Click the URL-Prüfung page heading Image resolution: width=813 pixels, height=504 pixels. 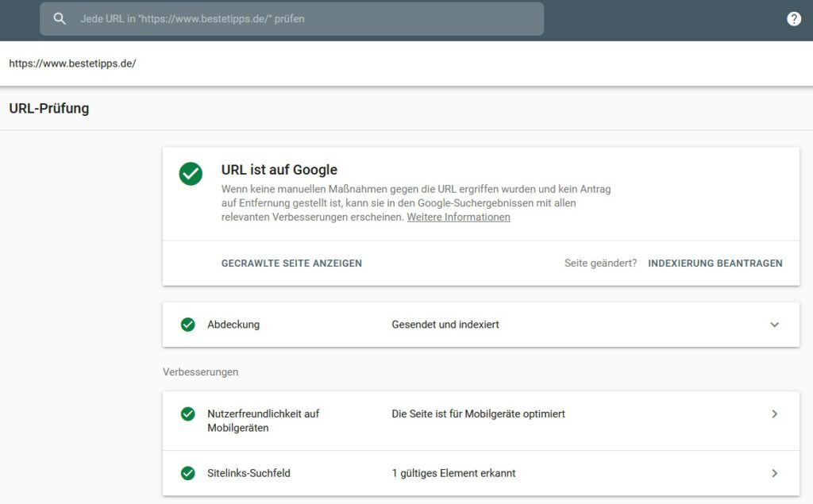[48, 108]
